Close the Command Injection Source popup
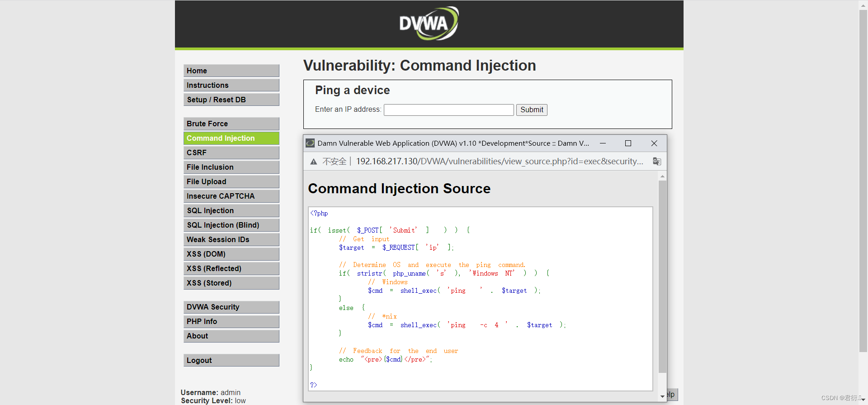 point(654,143)
